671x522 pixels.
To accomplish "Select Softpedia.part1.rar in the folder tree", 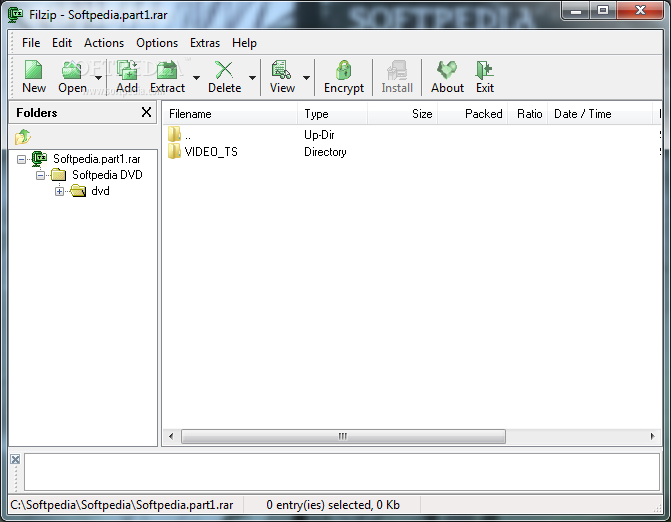I will (97, 159).
